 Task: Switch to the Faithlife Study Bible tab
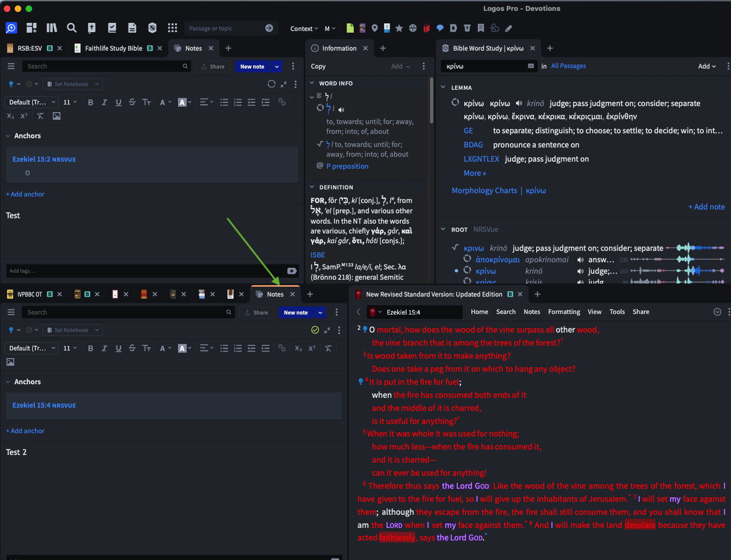tap(113, 48)
